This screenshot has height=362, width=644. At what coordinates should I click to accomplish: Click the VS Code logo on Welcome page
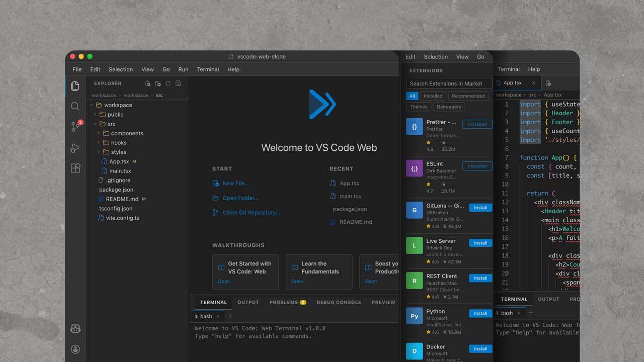323,104
